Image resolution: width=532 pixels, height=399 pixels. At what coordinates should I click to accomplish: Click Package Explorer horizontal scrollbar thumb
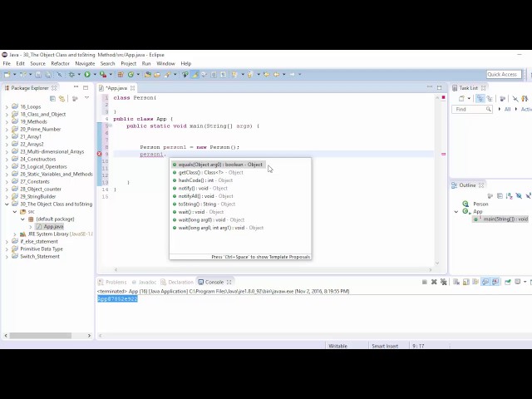pyautogui.click(x=41, y=336)
